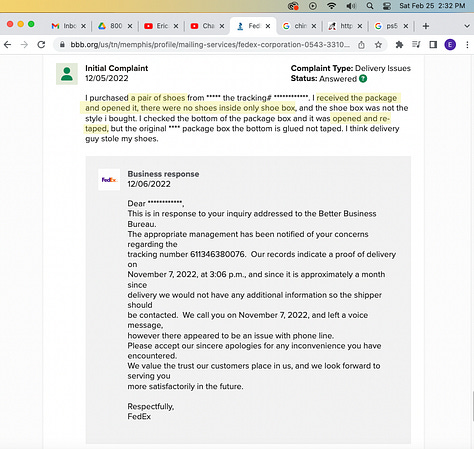
Task: Click the highlighted text 'a pair of shoes'
Action: tap(158, 98)
